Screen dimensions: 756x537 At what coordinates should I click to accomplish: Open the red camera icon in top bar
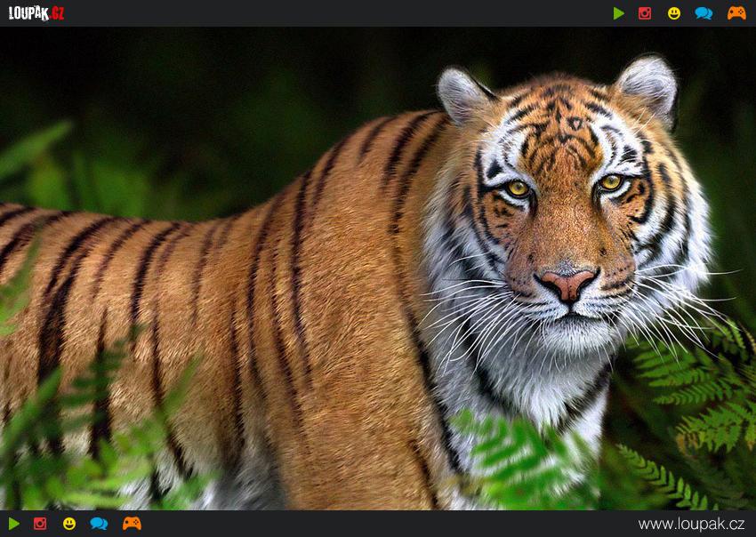tap(645, 13)
